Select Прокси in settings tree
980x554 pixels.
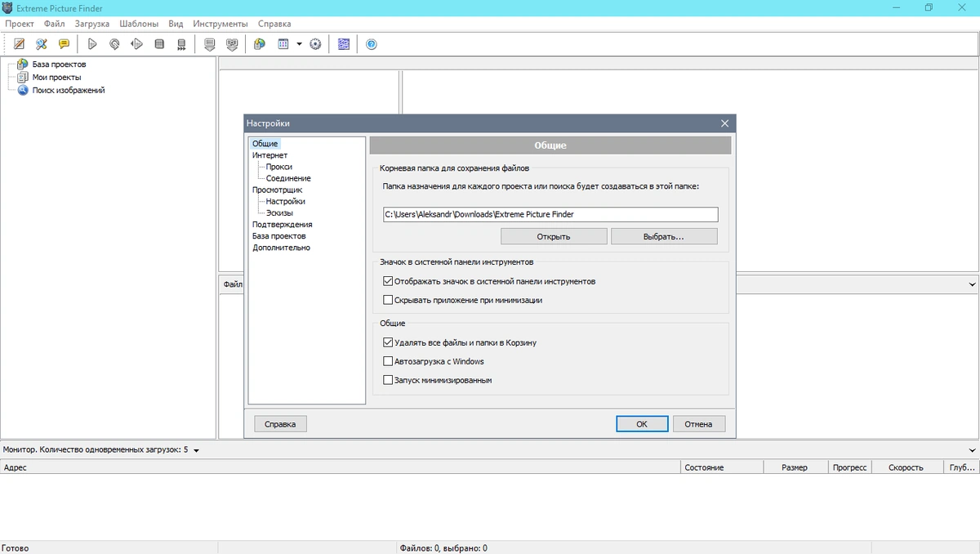pos(278,167)
